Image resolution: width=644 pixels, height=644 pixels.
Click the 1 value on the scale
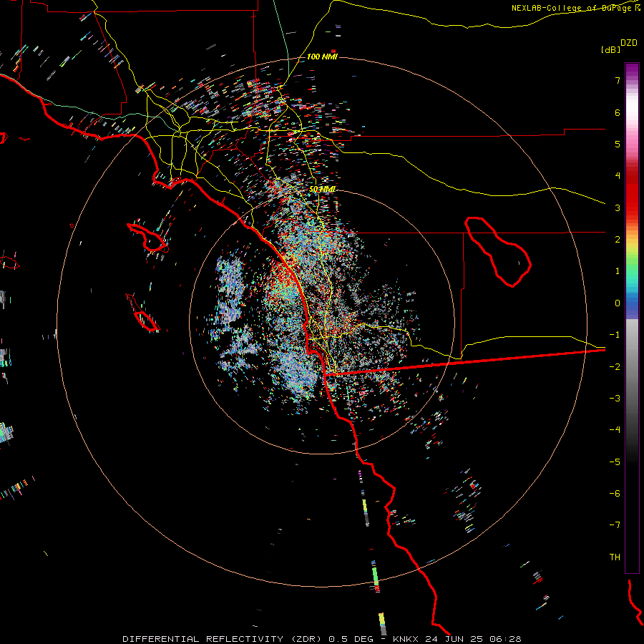coord(618,271)
